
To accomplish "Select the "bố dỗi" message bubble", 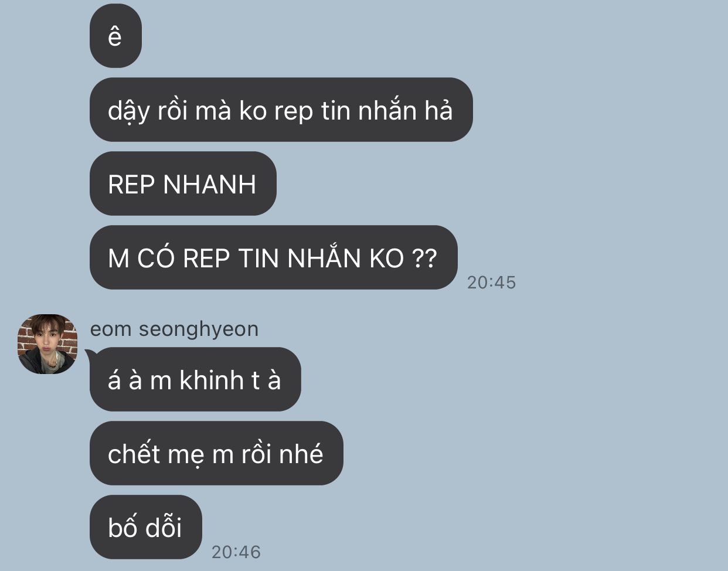I will coord(145,527).
